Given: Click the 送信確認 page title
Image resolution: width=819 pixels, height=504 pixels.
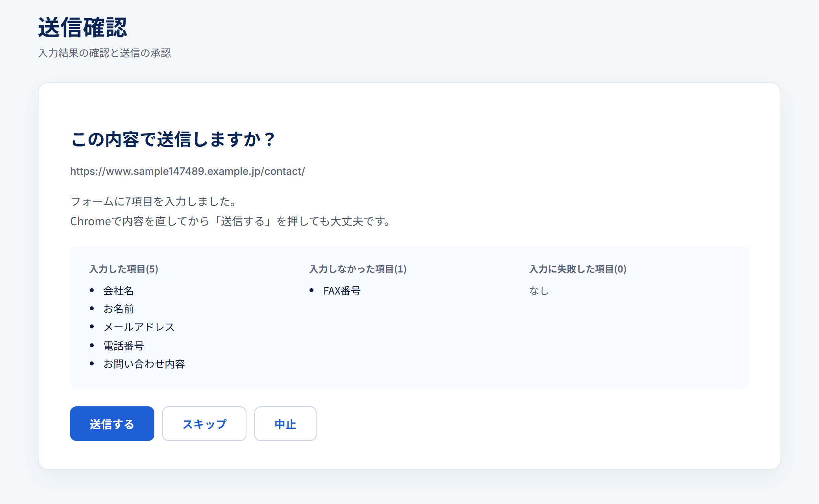Looking at the screenshot, I should click(x=83, y=28).
